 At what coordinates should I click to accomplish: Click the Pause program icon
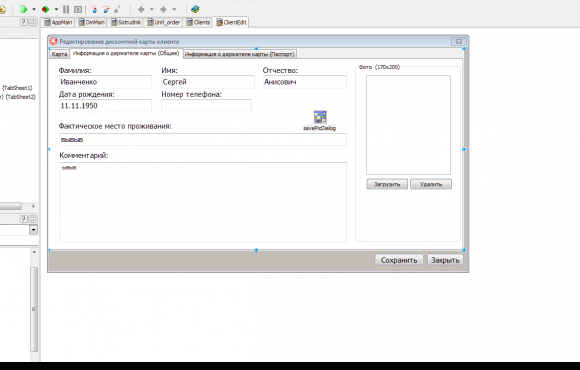pos(66,9)
